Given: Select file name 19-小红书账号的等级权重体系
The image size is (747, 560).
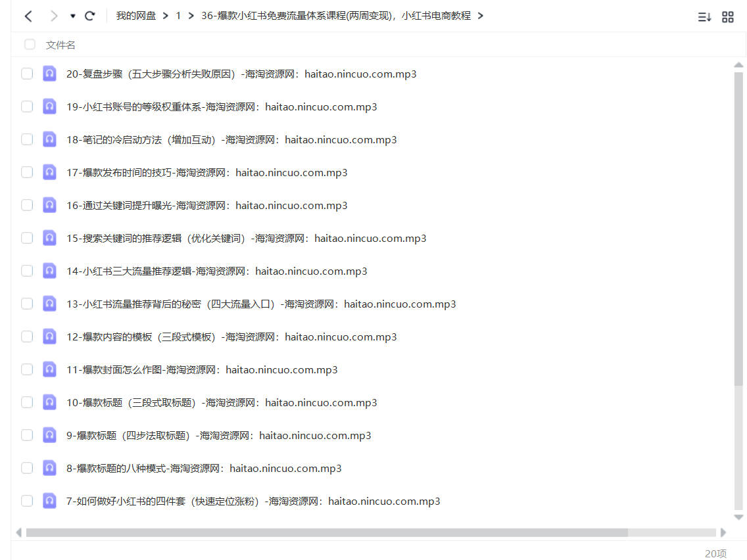Looking at the screenshot, I should [x=222, y=106].
